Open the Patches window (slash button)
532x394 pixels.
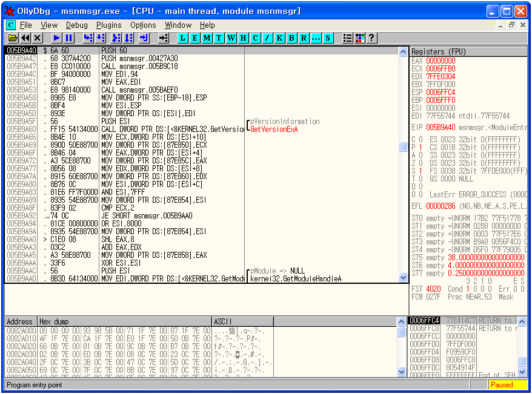tap(267, 38)
